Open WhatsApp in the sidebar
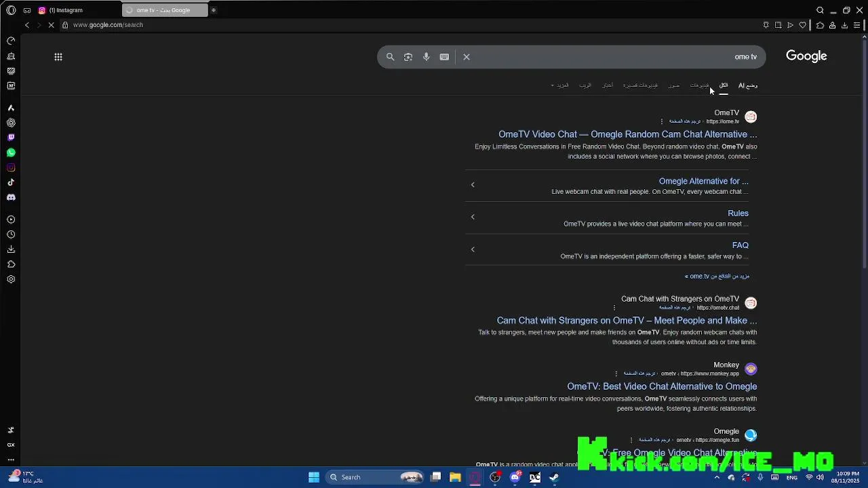The width and height of the screenshot is (868, 488). point(11,152)
